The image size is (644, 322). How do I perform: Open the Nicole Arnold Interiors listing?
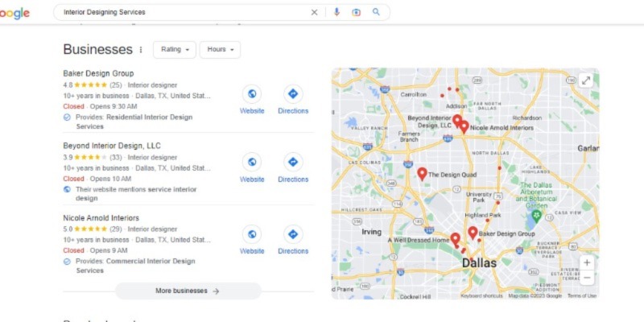101,217
